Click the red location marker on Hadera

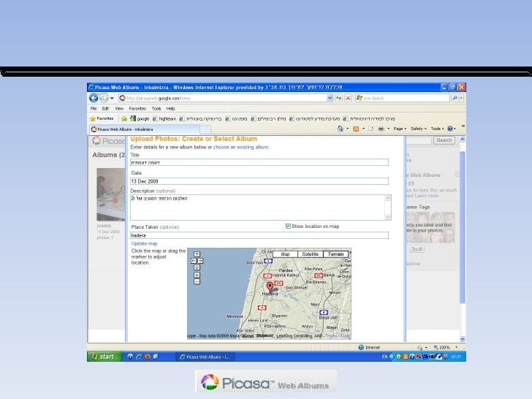270,286
